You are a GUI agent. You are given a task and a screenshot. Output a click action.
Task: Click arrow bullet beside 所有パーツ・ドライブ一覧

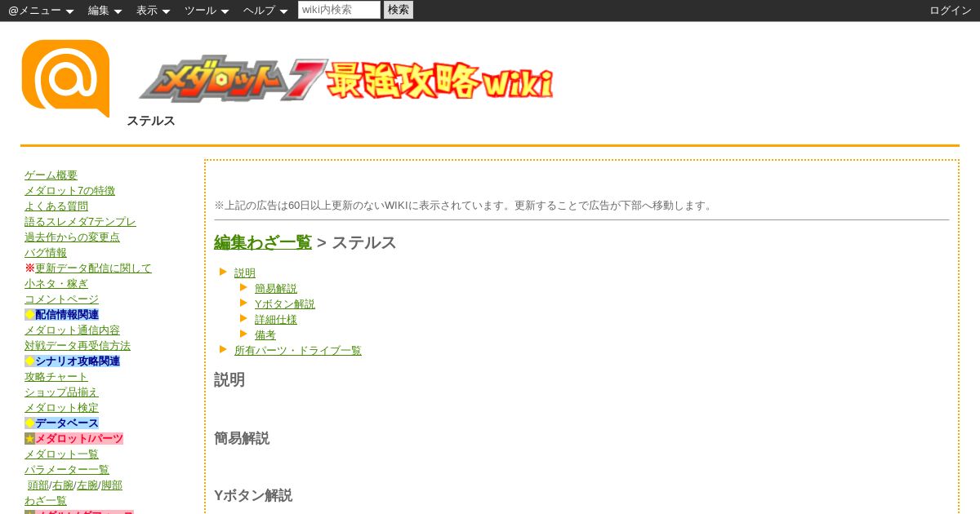pyautogui.click(x=223, y=349)
